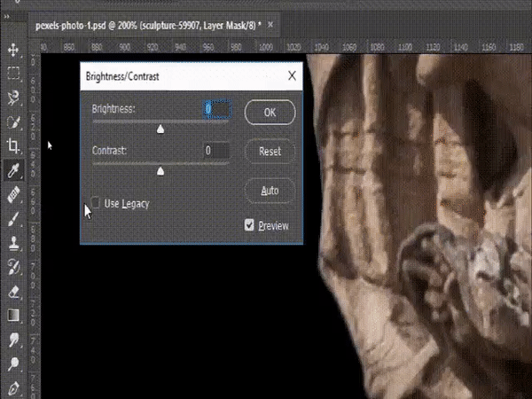The image size is (532, 399).
Task: Click the Brightness slider handle
Action: coord(160,129)
